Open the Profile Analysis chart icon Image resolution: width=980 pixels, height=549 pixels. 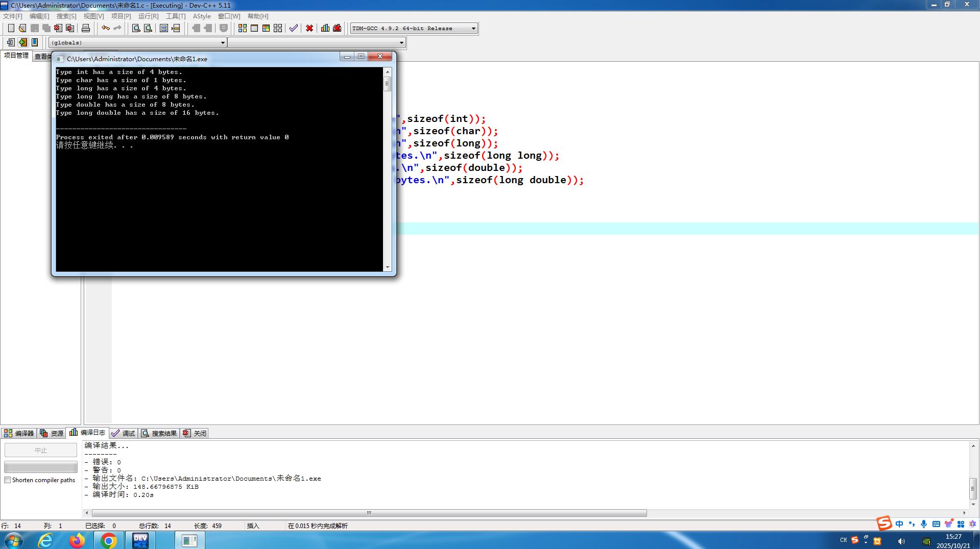tap(325, 28)
